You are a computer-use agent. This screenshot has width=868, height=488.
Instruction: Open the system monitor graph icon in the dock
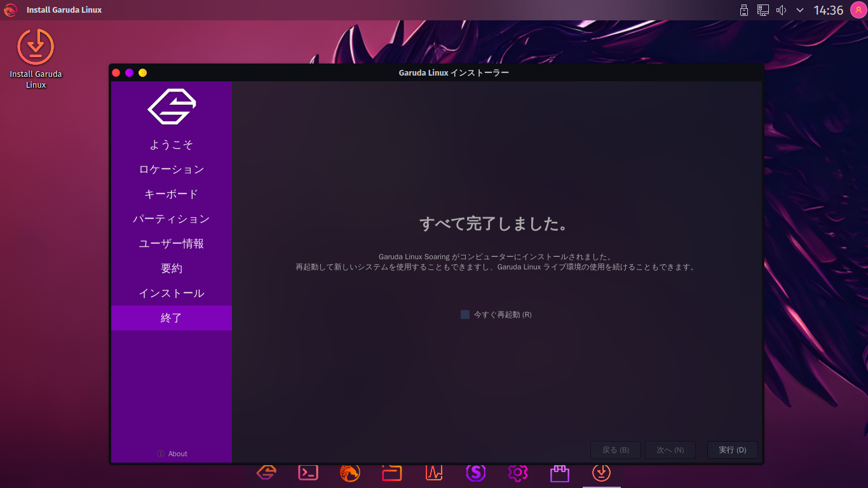[x=434, y=473]
